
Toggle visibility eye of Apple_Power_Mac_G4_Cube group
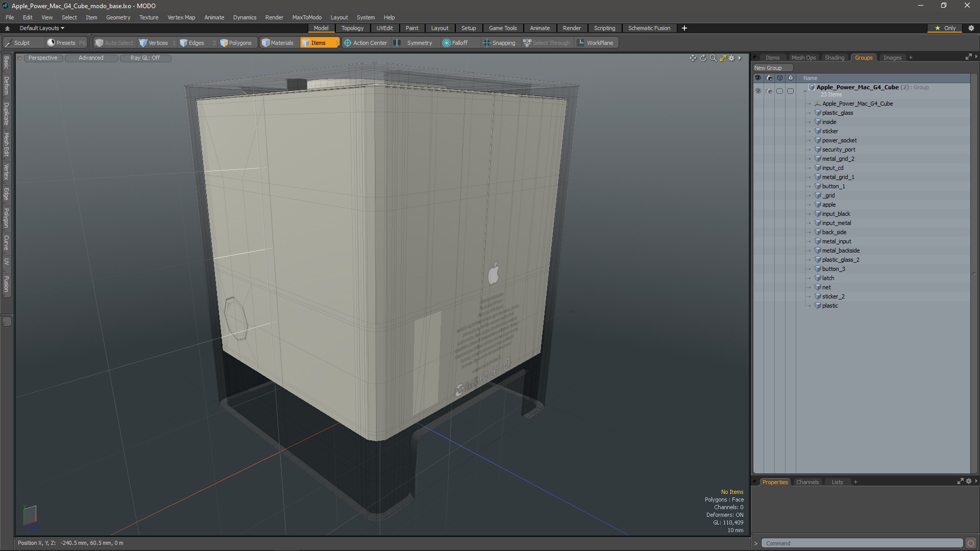(x=757, y=91)
